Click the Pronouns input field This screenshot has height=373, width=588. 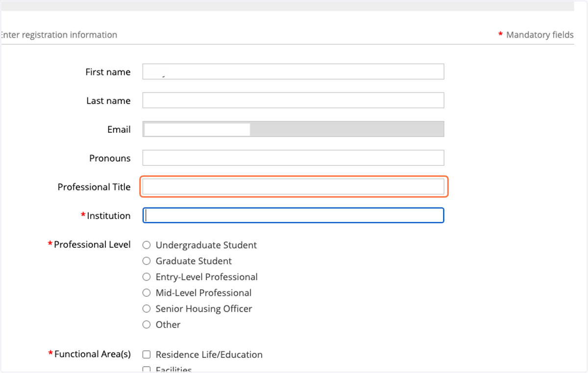(x=293, y=158)
